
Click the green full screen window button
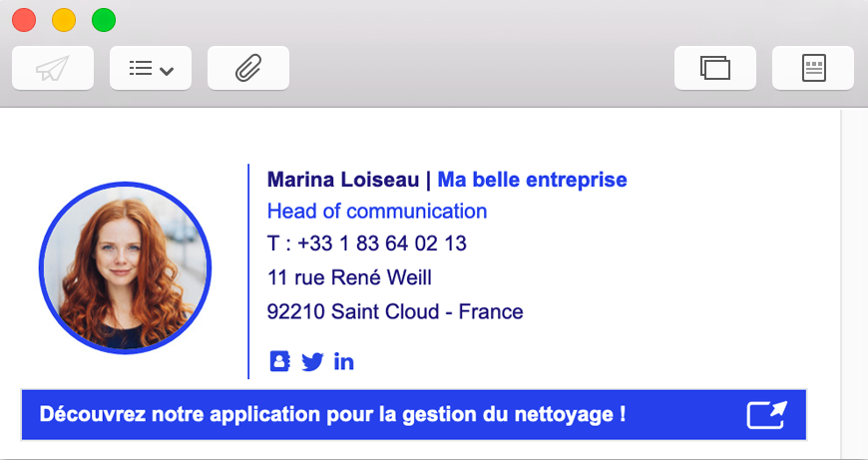point(104,19)
